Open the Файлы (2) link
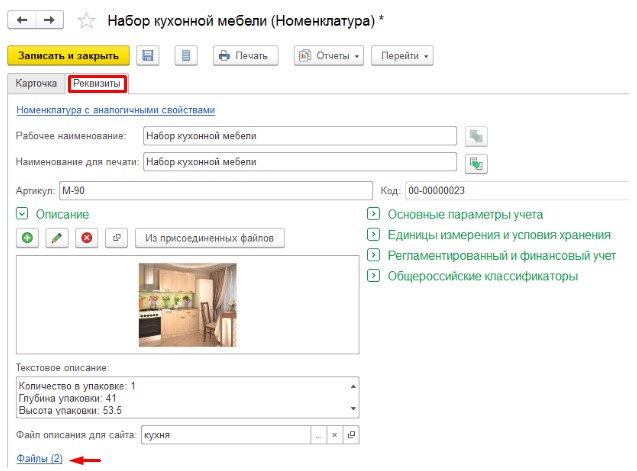This screenshot has height=471, width=637. [x=39, y=458]
